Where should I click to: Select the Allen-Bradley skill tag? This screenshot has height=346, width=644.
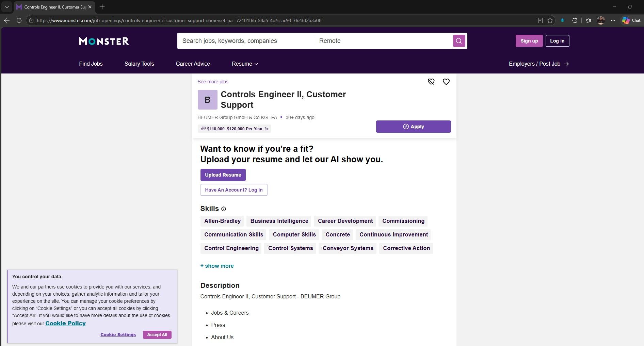[x=222, y=221]
